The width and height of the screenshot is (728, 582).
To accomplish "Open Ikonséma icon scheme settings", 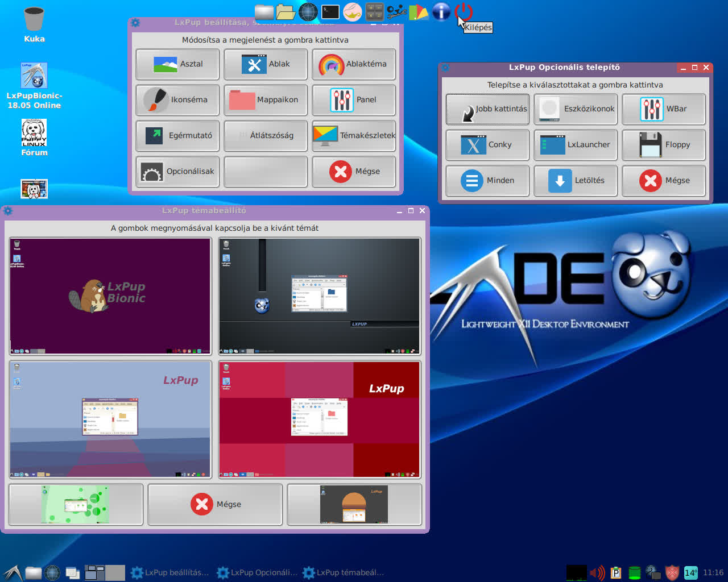I will point(177,100).
